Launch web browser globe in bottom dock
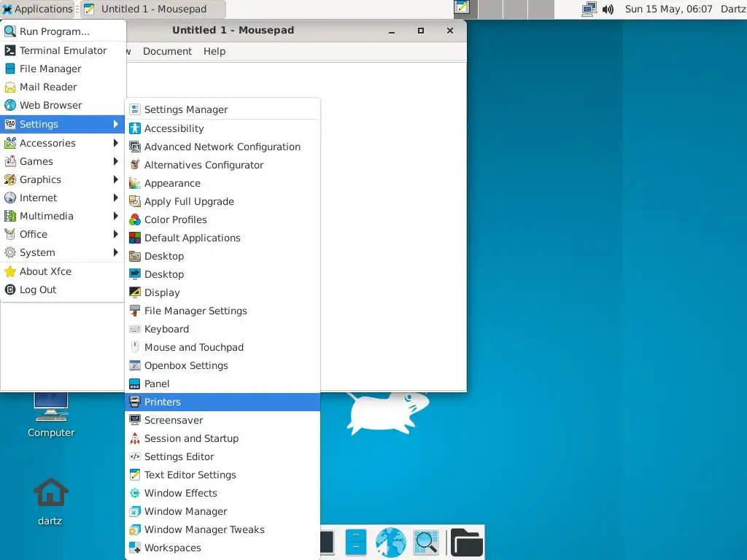The image size is (747, 560). point(391,542)
